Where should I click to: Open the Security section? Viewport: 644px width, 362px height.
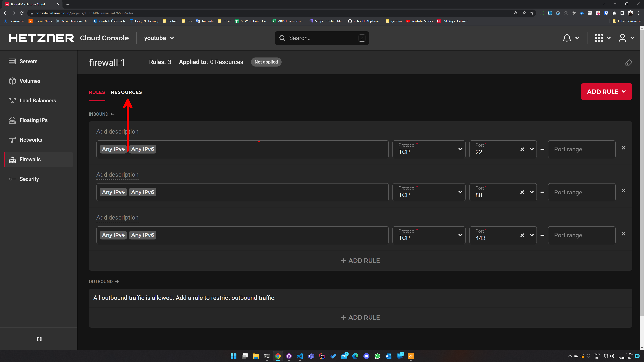(29, 179)
